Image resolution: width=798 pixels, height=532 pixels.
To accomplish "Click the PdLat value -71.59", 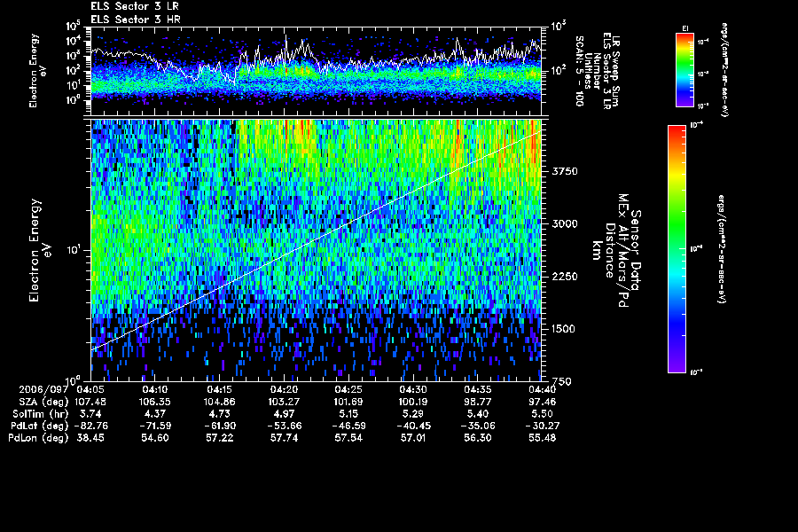I will [154, 426].
